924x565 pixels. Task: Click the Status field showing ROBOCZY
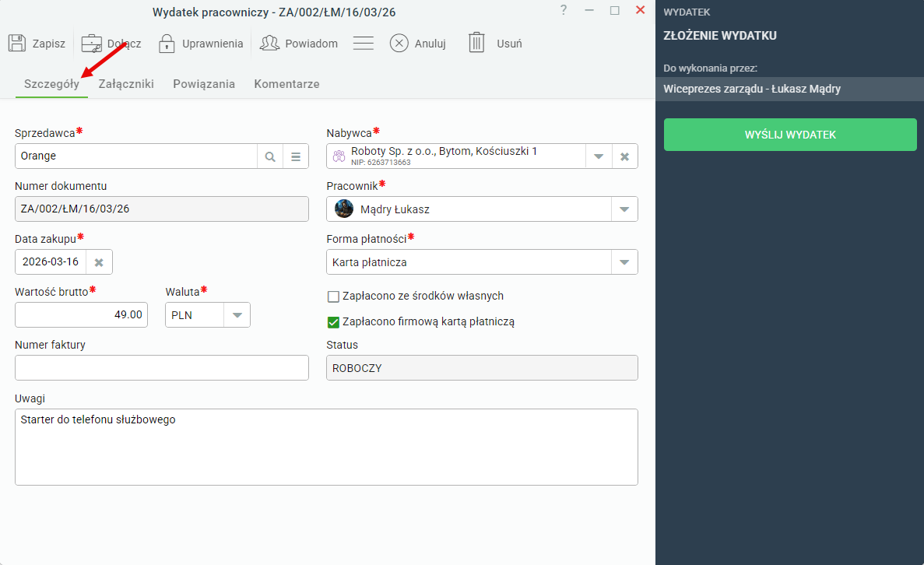pos(482,367)
